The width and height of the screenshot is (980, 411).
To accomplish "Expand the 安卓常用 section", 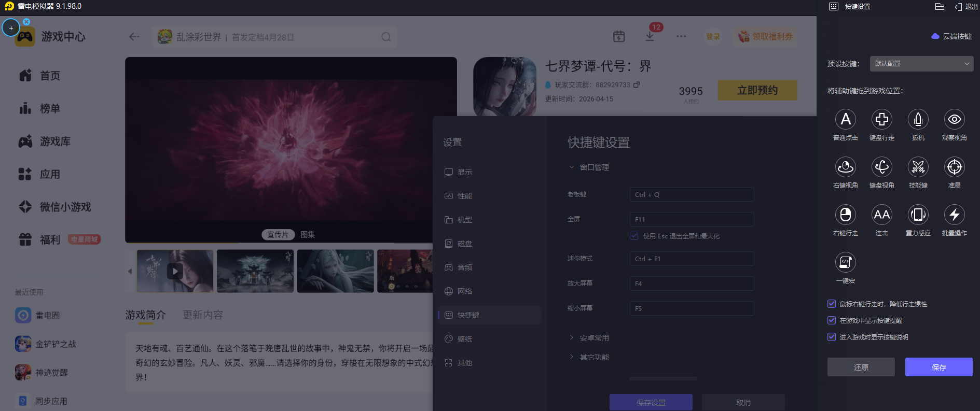I will coord(594,338).
